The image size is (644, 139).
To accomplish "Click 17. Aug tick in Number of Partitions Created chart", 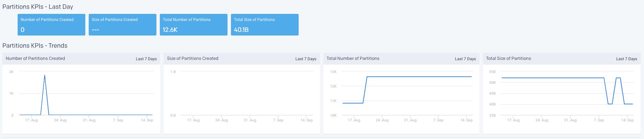I will click(x=31, y=120).
